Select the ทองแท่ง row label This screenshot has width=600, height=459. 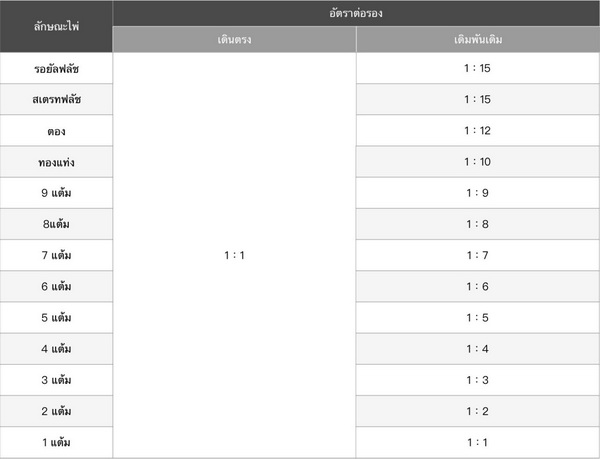coord(56,162)
